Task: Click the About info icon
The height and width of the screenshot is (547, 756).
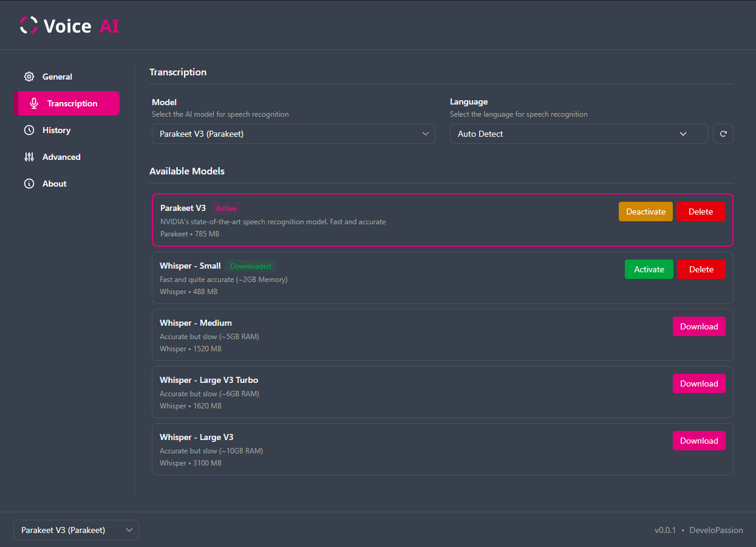Action: pyautogui.click(x=29, y=184)
